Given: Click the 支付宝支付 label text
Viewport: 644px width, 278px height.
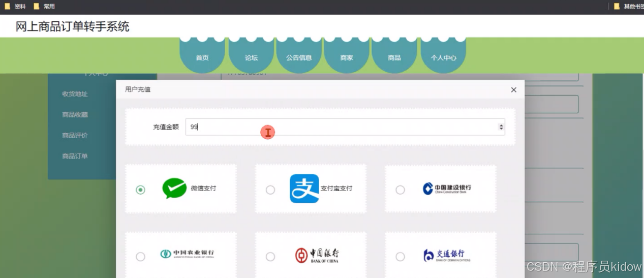Looking at the screenshot, I should tap(336, 189).
